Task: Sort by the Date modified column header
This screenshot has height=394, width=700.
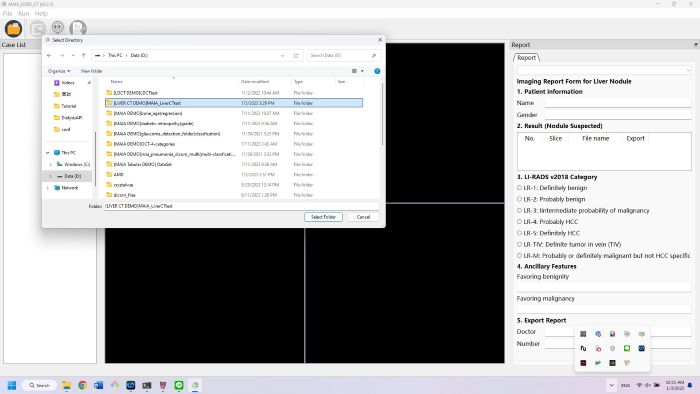Action: 255,82
